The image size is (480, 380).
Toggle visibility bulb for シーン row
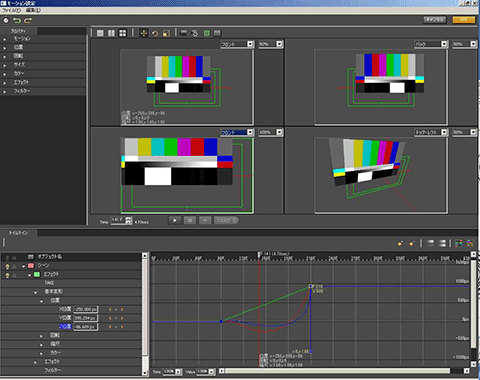coord(8,266)
